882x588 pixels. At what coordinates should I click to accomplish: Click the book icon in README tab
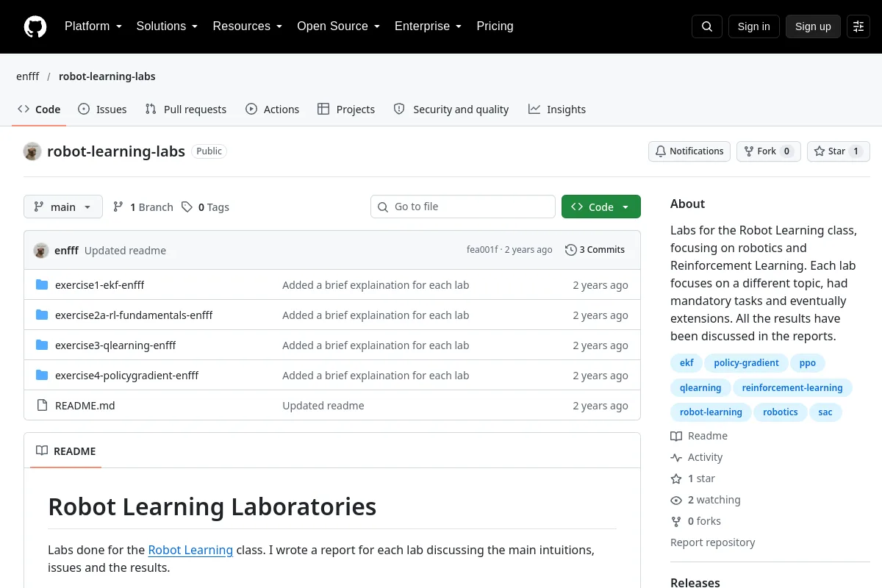pos(42,451)
